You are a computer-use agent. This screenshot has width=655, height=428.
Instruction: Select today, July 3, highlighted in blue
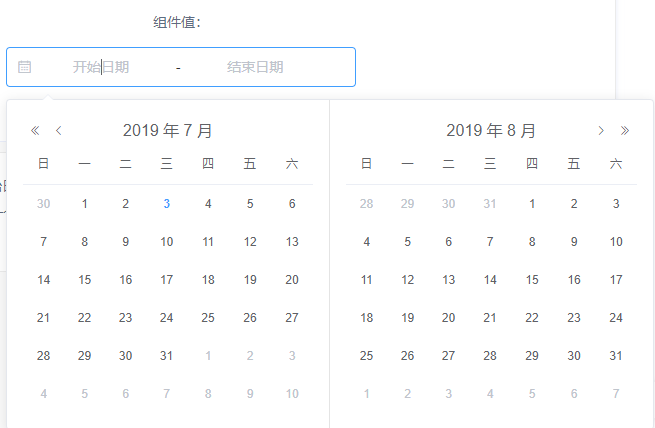(x=167, y=204)
